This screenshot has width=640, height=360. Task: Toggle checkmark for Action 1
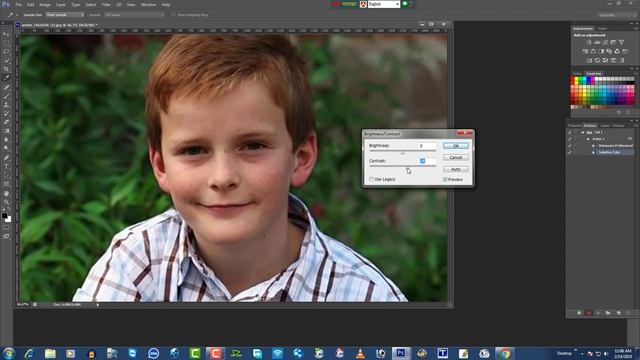(570, 139)
